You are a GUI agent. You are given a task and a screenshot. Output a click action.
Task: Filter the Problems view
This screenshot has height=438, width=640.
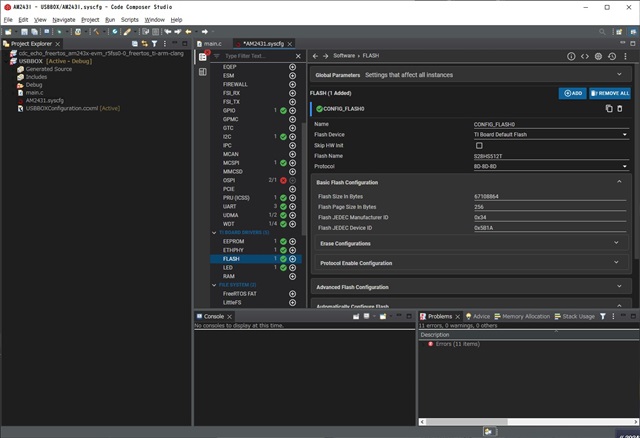point(603,316)
